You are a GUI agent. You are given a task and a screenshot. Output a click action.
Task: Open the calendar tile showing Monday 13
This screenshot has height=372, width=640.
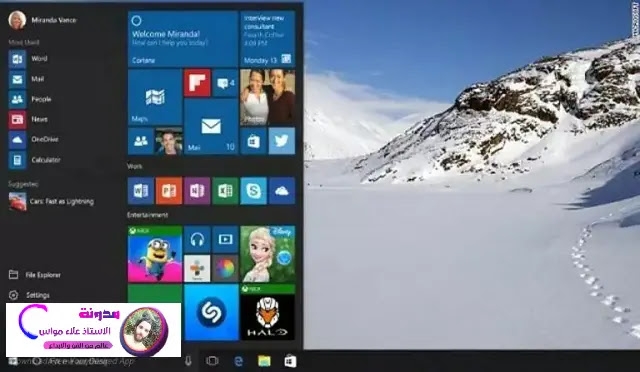coord(267,39)
